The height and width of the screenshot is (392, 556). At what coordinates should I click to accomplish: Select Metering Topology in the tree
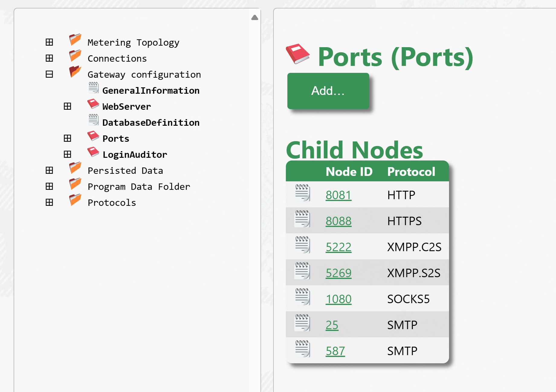(133, 43)
